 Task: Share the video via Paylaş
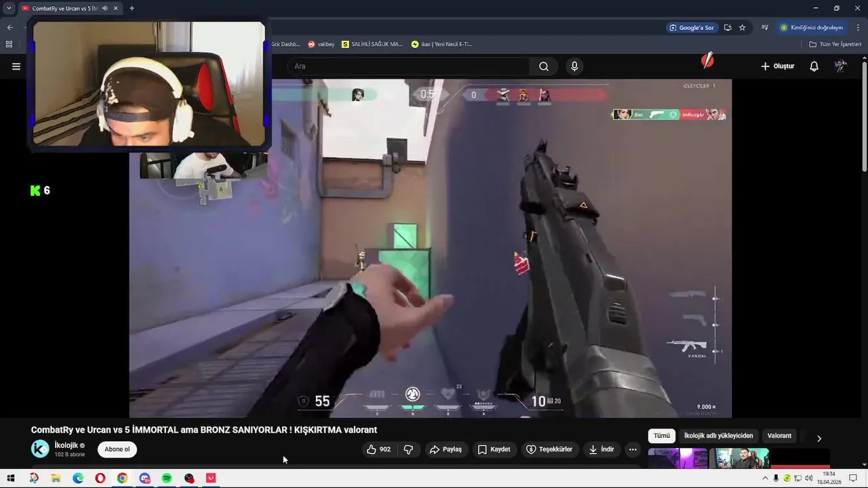click(x=446, y=449)
